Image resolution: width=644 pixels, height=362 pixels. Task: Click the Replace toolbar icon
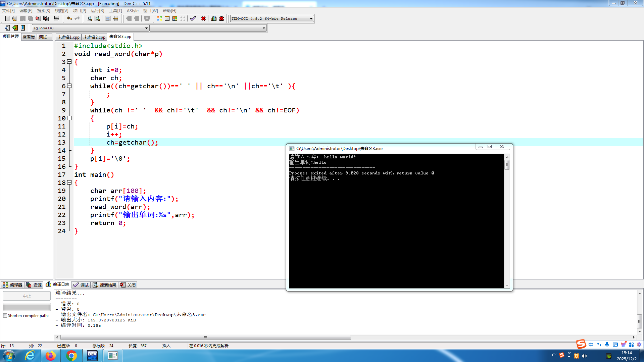pyautogui.click(x=97, y=18)
